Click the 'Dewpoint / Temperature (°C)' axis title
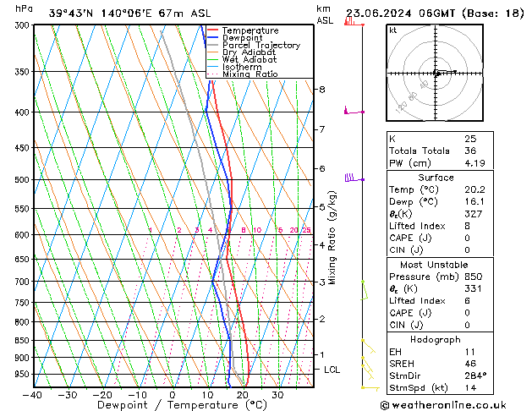This screenshot has width=532, height=411. (x=182, y=405)
